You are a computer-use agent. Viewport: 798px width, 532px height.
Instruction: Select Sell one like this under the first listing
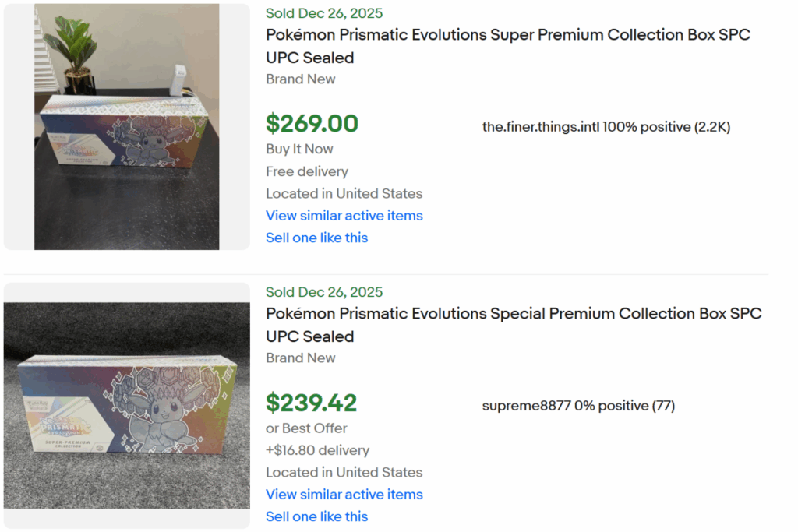[316, 238]
